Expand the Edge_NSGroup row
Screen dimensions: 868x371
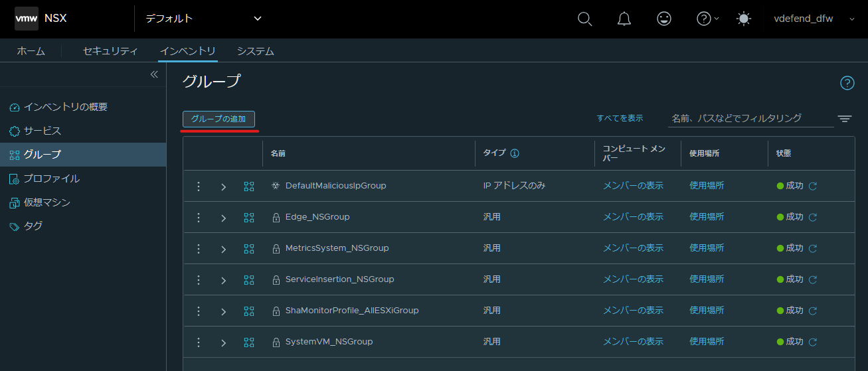tap(224, 218)
